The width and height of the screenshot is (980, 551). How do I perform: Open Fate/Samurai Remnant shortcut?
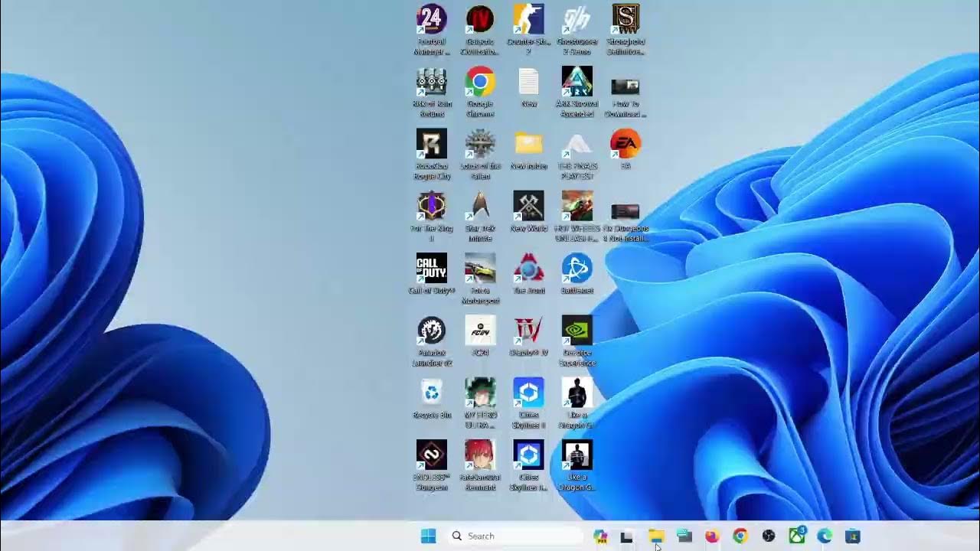(x=480, y=465)
